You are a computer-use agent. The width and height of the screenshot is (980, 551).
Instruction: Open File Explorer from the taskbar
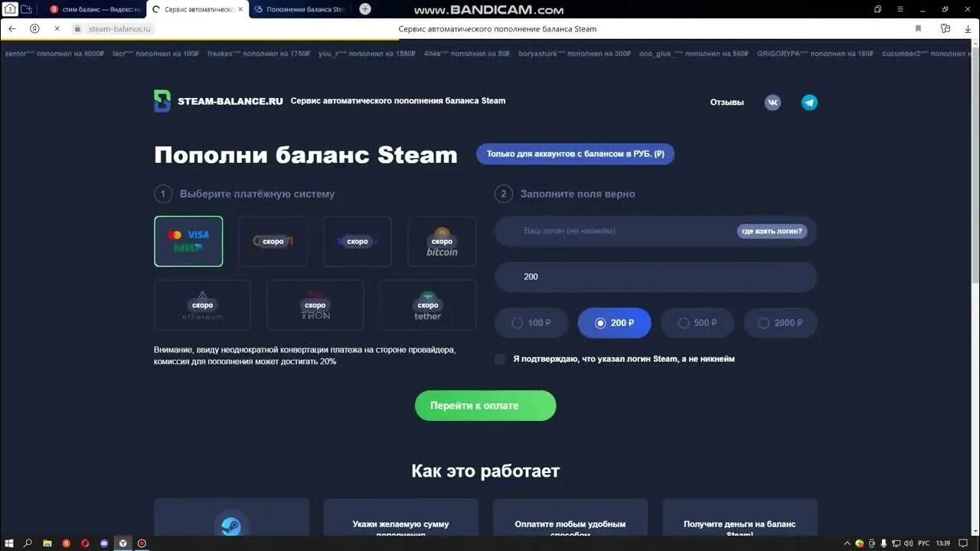coord(47,543)
